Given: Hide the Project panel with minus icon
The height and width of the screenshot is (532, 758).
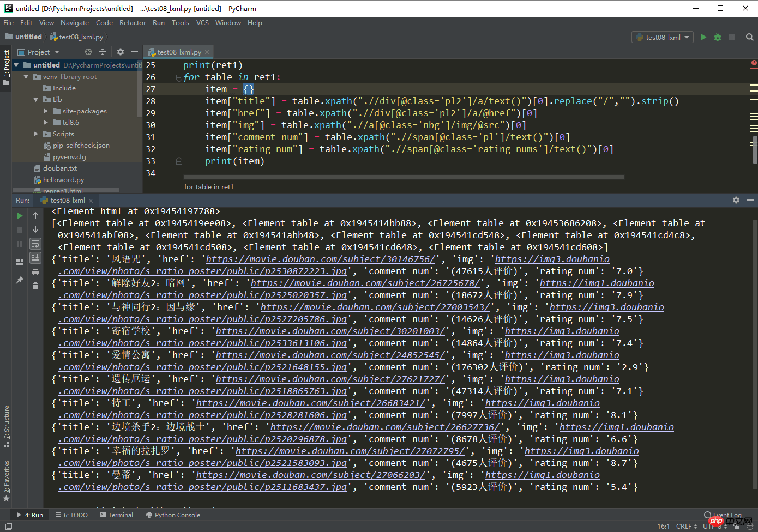Looking at the screenshot, I should coord(134,52).
